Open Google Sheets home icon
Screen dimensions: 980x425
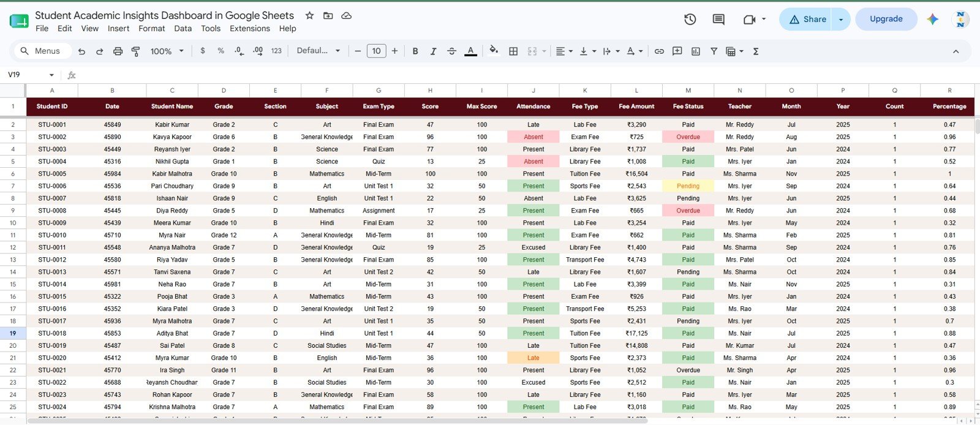[18, 21]
